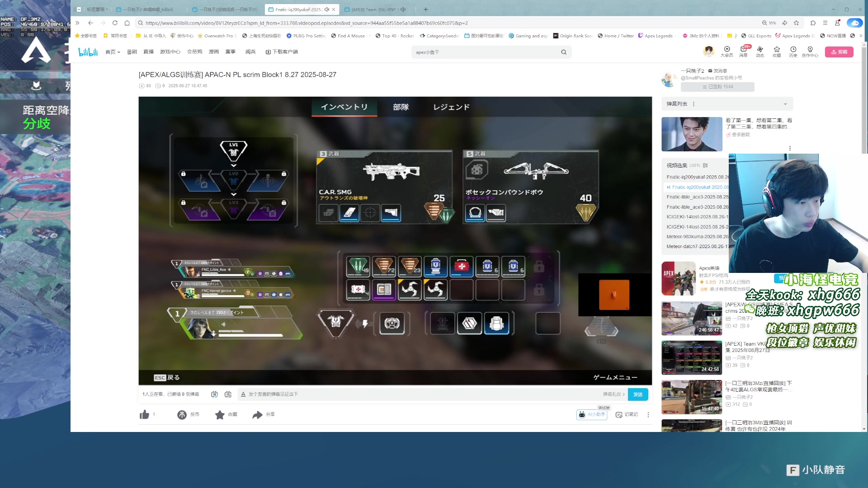Reload the page
The image size is (868, 488).
[115, 23]
